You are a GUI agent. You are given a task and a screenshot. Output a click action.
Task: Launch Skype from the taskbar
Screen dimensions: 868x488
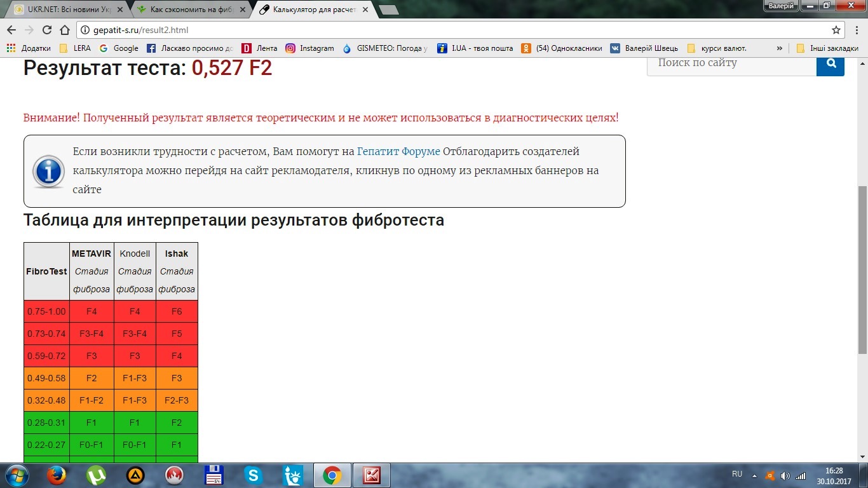(x=253, y=475)
